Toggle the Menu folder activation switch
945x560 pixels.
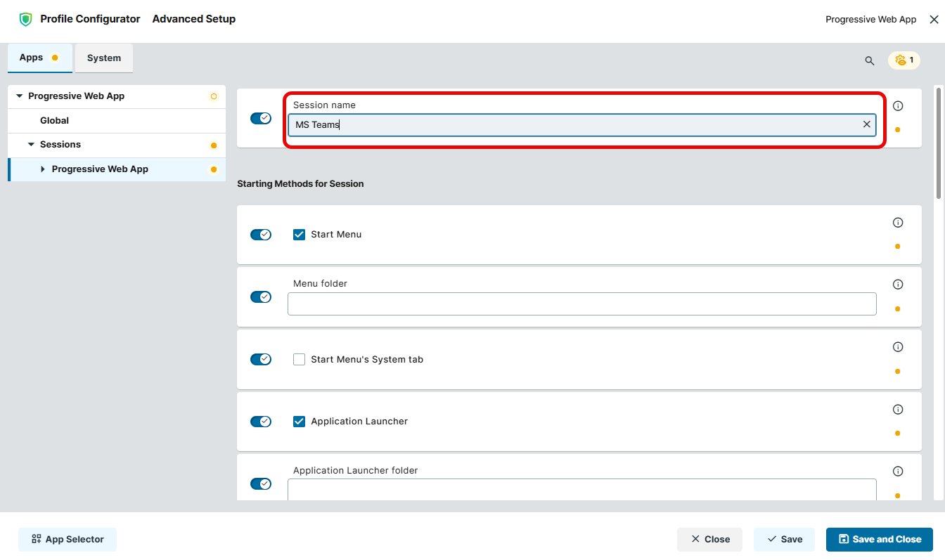pos(261,297)
